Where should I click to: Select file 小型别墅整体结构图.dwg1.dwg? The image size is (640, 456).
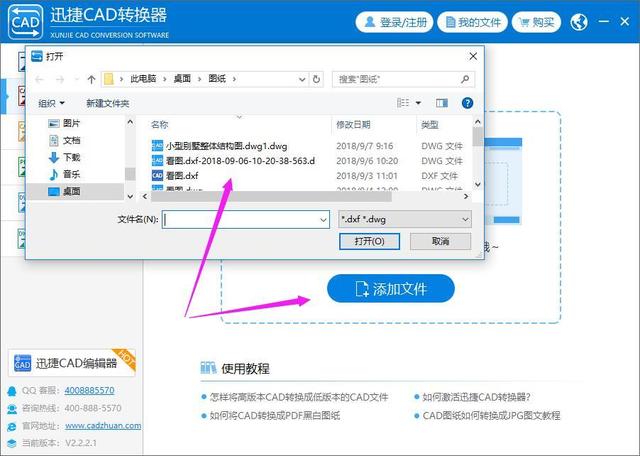226,146
